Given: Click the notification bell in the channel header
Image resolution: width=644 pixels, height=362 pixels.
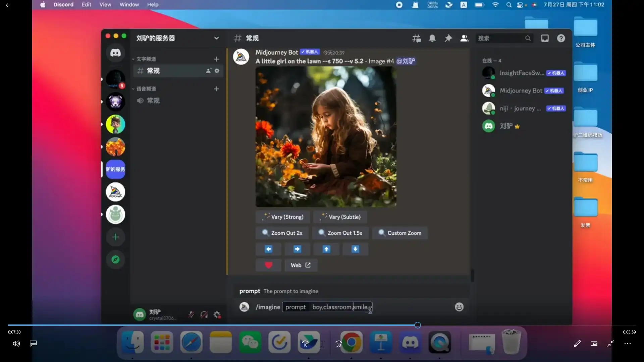Looking at the screenshot, I should tap(432, 38).
